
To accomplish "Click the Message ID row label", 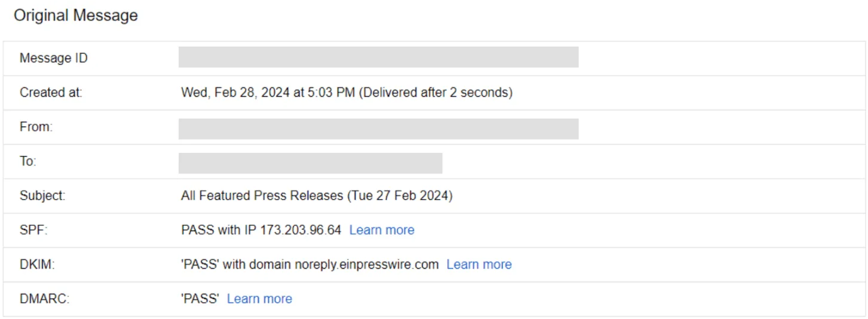I will coord(54,59).
